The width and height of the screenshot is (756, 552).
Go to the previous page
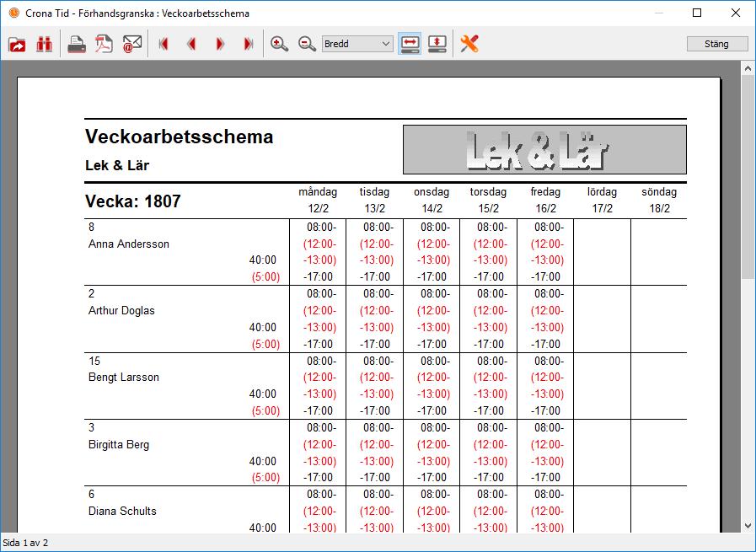coord(191,45)
